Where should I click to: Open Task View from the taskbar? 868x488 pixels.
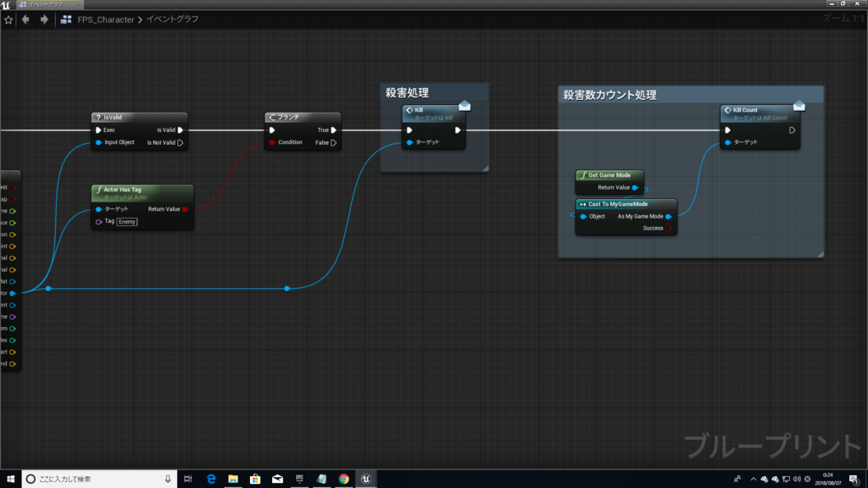[187, 480]
